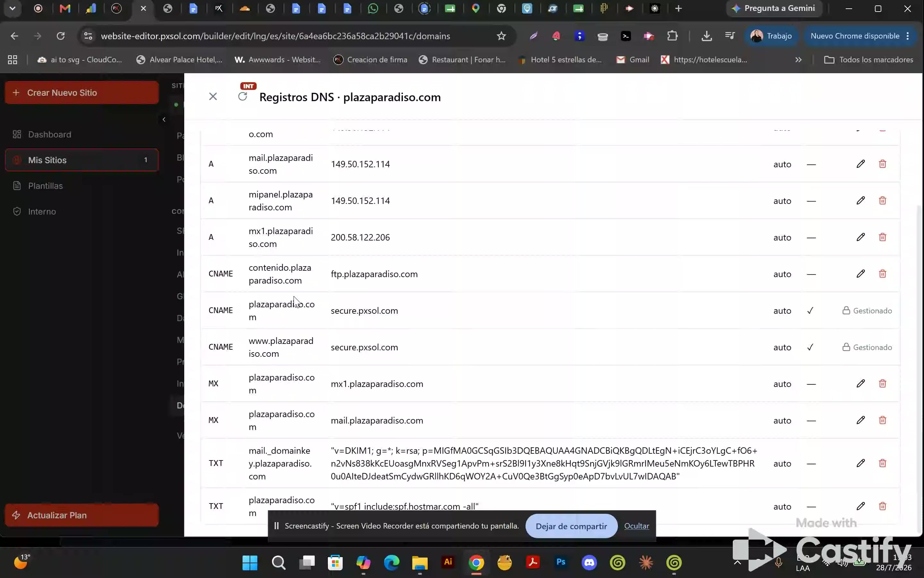The width and height of the screenshot is (924, 578).
Task: Open the tab search dropdown arrow
Action: pyautogui.click(x=12, y=8)
